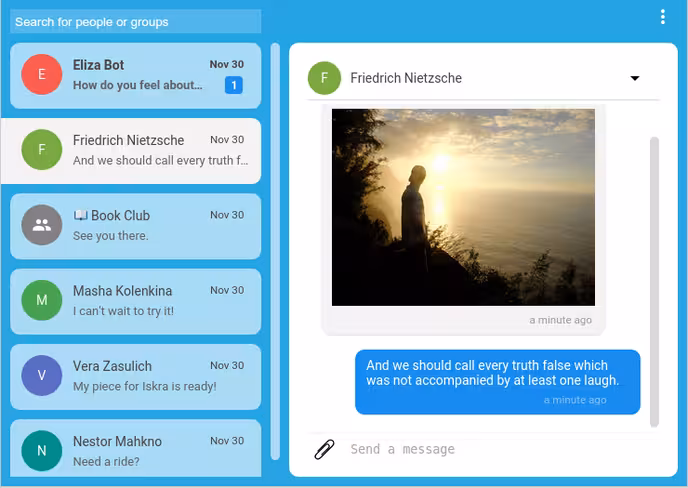Click the blue message about truth and laugh
This screenshot has width=688, height=488.
[x=498, y=382]
